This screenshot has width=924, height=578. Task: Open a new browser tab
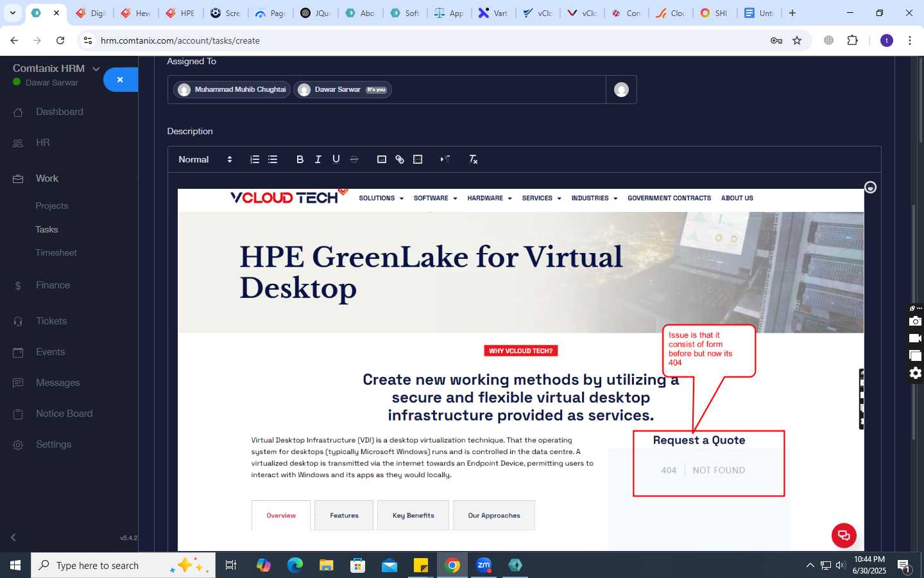tap(792, 13)
